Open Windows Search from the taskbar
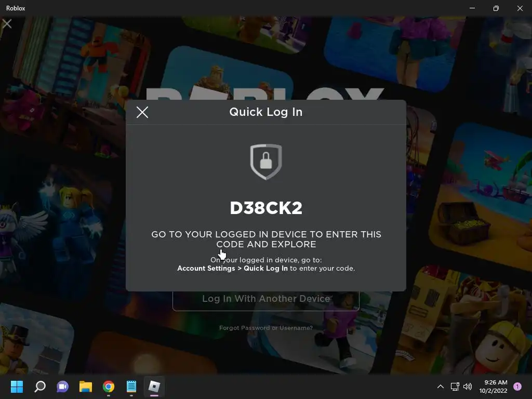Viewport: 532px width, 399px height. pyautogui.click(x=40, y=387)
